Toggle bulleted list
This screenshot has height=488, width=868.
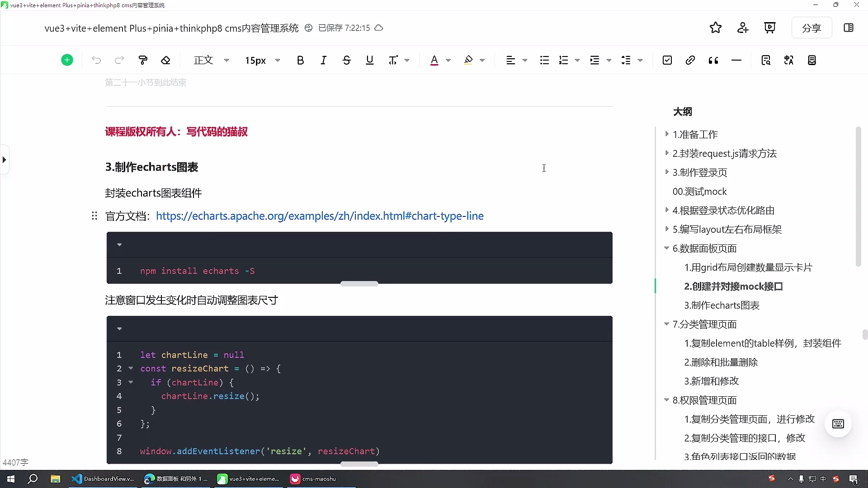[x=544, y=60]
